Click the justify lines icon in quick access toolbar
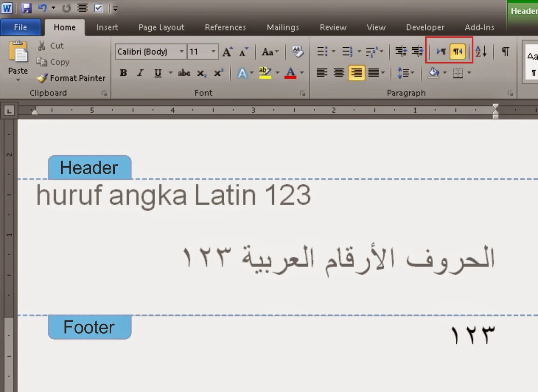 point(82,8)
